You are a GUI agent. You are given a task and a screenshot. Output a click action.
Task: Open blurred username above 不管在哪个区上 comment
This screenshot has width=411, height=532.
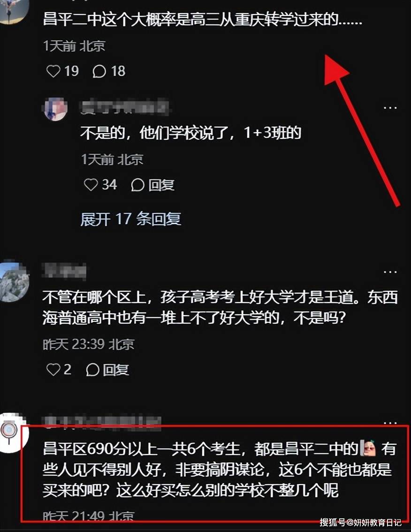[64, 271]
